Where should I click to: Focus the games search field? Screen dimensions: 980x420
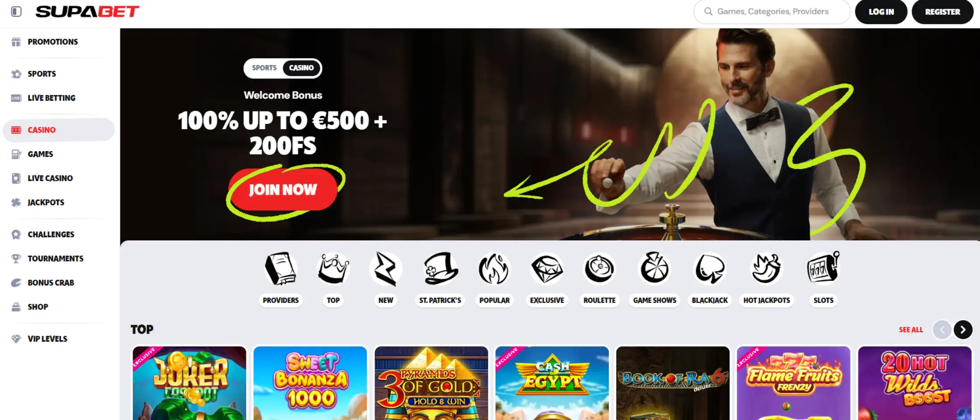(x=772, y=12)
